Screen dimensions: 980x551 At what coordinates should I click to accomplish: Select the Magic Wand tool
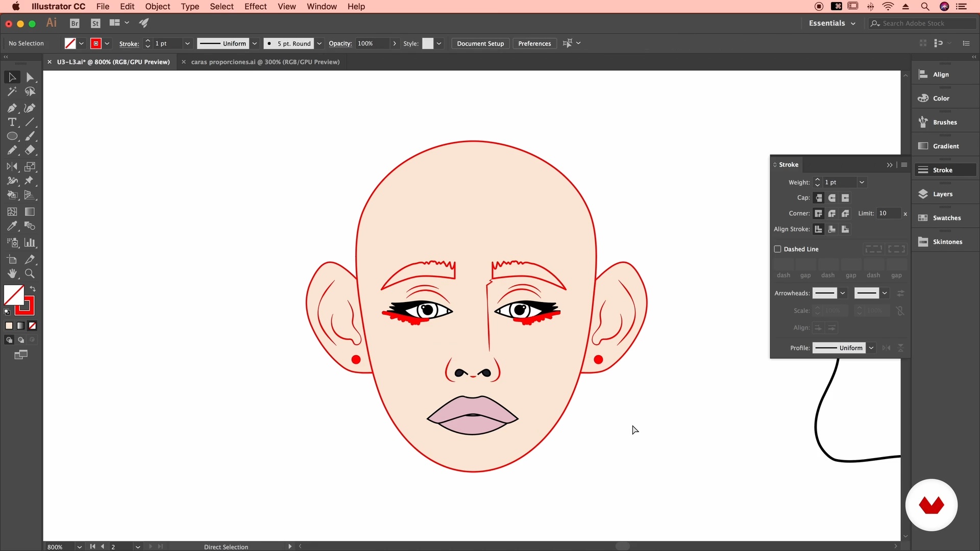click(x=12, y=92)
